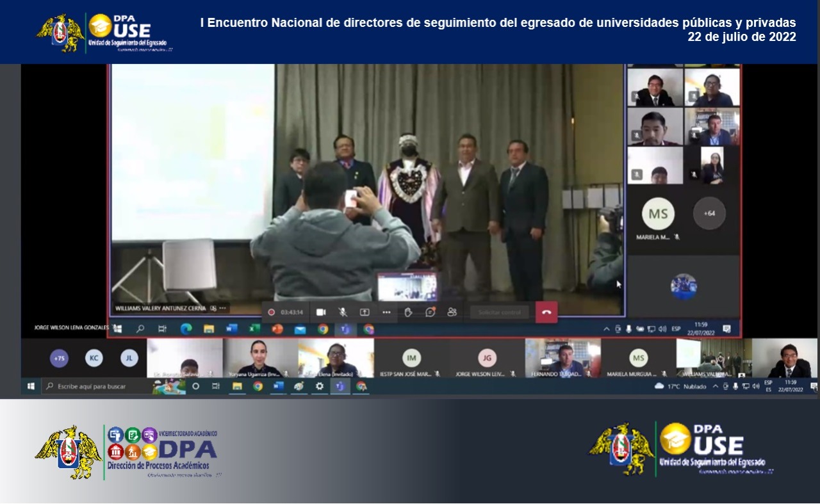Toggle the camera in Teams call toolbar
The height and width of the screenshot is (504, 820).
(321, 312)
